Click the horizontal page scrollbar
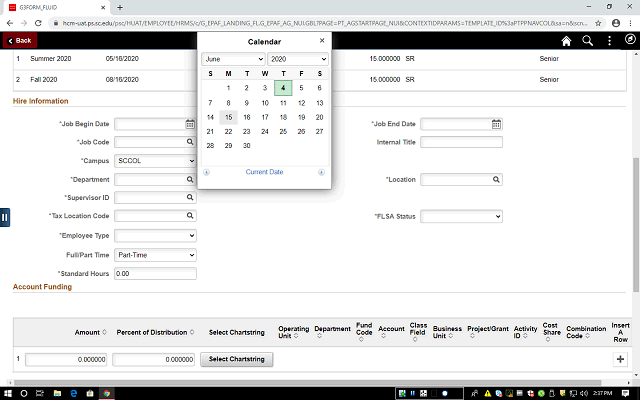 click(x=307, y=383)
